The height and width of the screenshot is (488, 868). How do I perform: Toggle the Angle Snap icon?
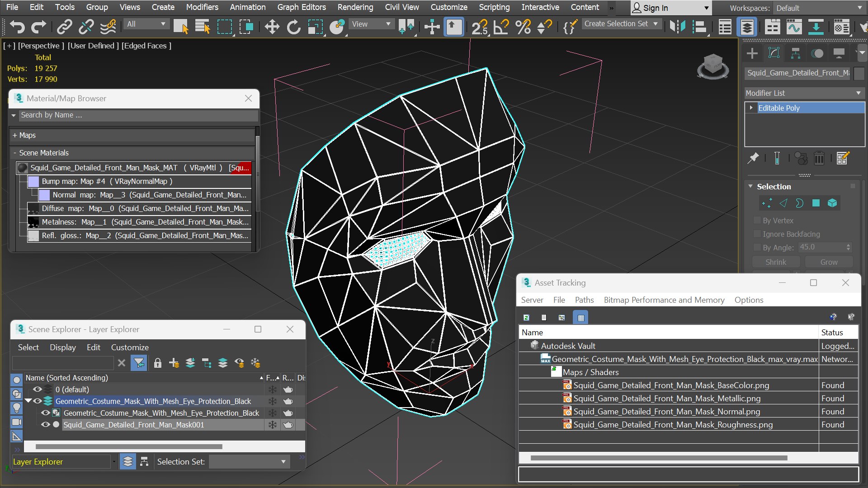coord(501,27)
